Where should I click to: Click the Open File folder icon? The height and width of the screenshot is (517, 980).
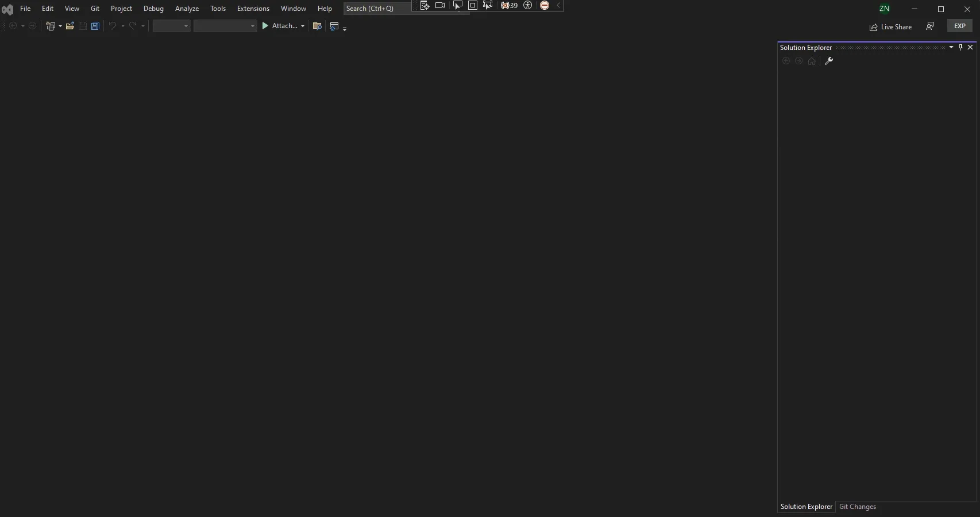[70, 26]
